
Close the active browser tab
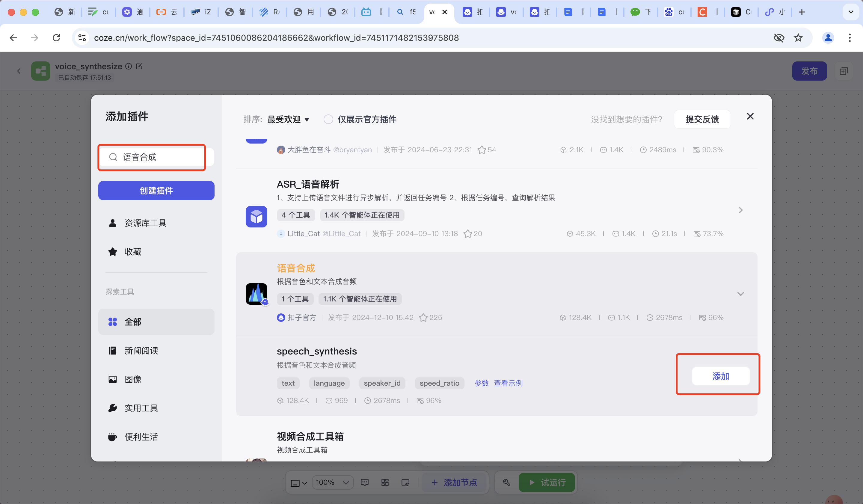(x=444, y=12)
